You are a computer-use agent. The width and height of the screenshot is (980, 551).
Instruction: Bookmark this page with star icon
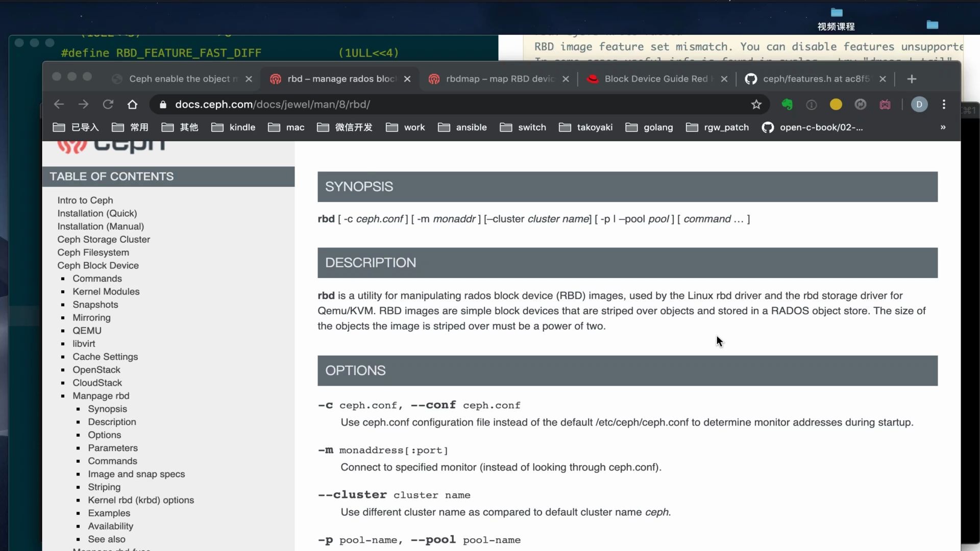756,105
